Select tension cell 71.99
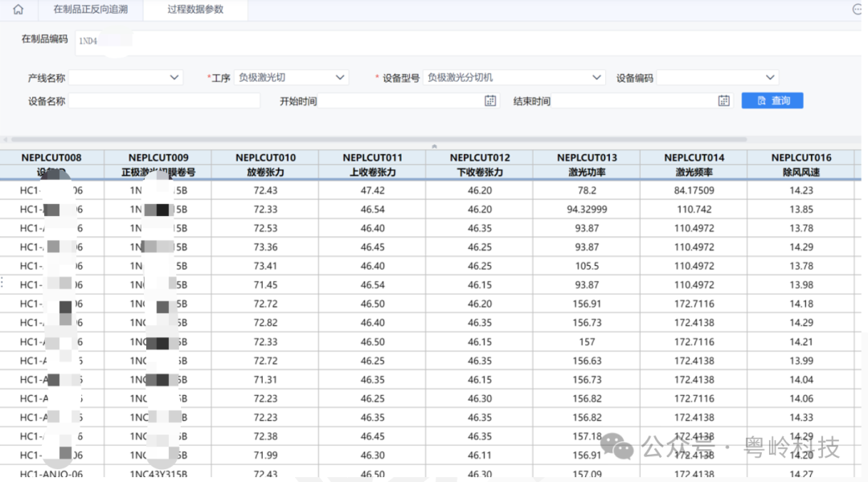Viewport: 868px width, 482px height. click(x=265, y=455)
